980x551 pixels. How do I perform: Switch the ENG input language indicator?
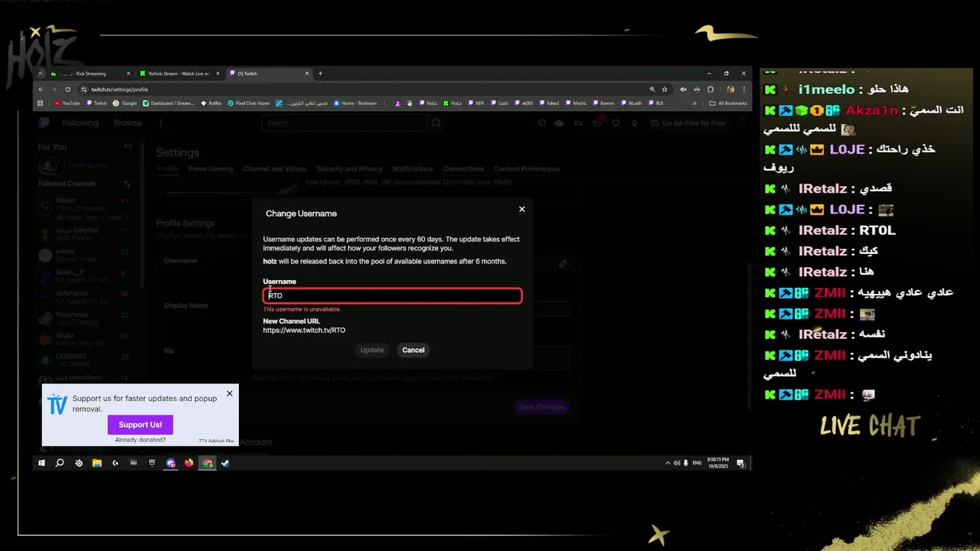697,463
